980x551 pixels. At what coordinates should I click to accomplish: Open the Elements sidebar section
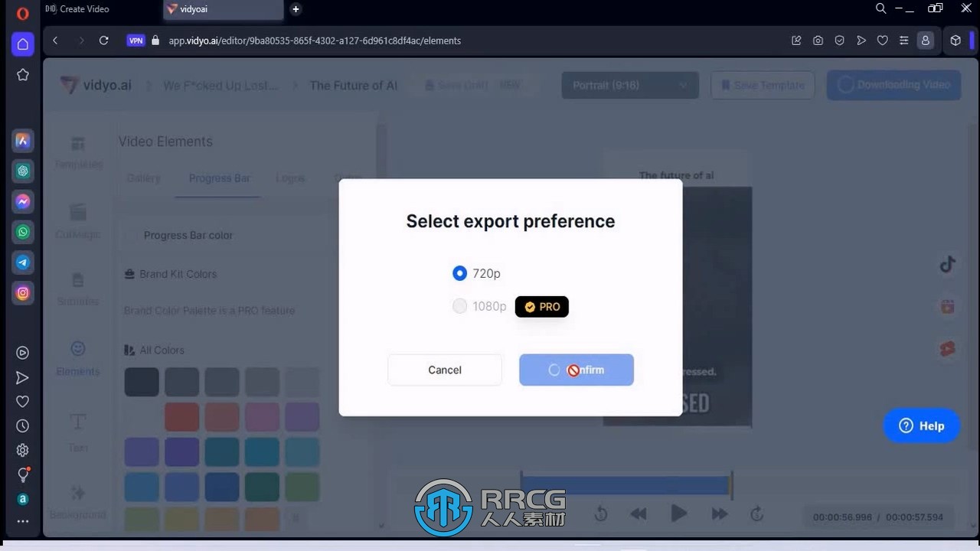pos(78,358)
